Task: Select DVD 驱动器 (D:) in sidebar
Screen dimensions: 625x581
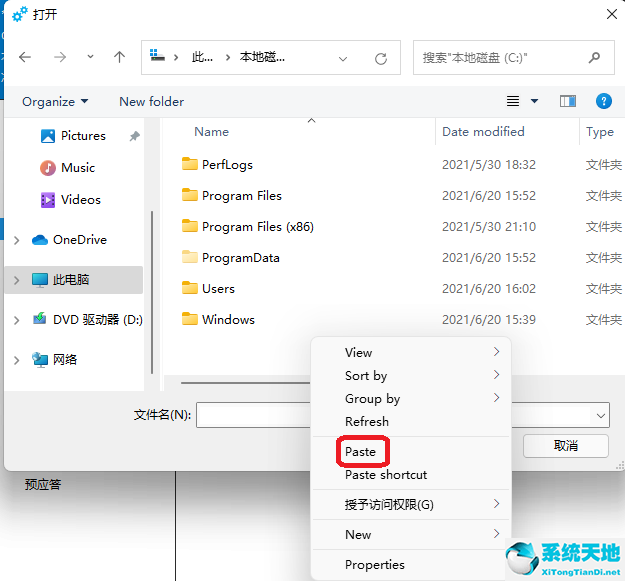Action: 87,320
